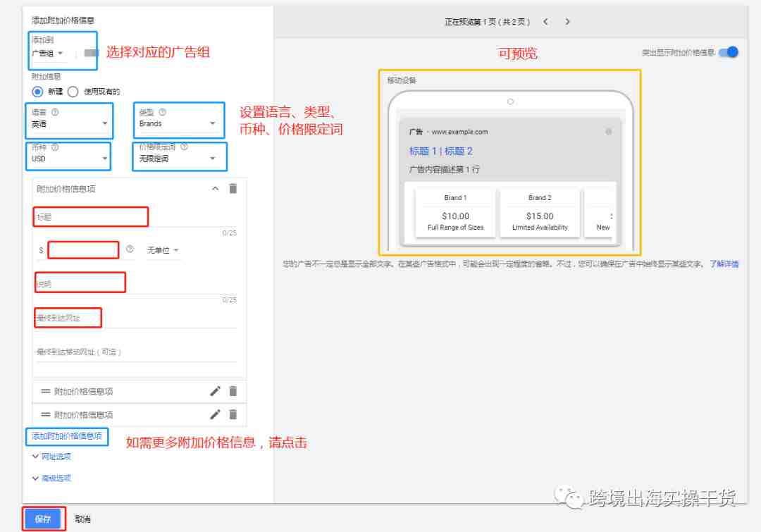Grab drag handle of third 附加价格信息项
Viewport: 761px width, 532px height.
coord(46,414)
